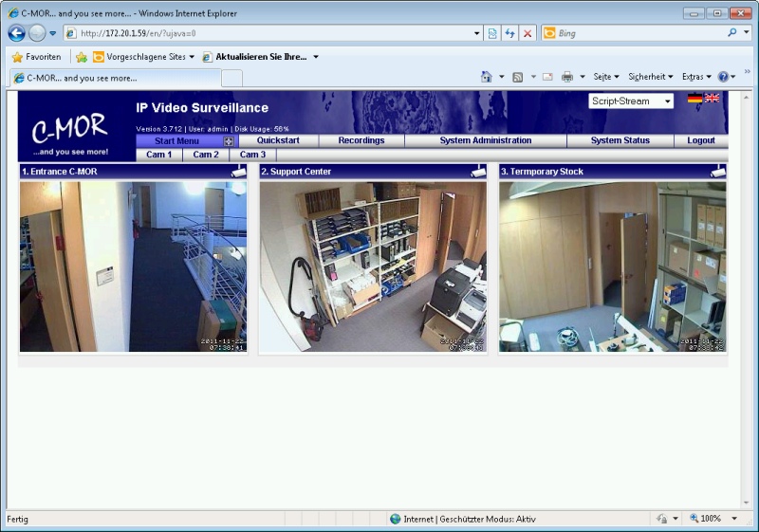Open the Support Center camera image
The height and width of the screenshot is (532, 759).
(x=373, y=266)
